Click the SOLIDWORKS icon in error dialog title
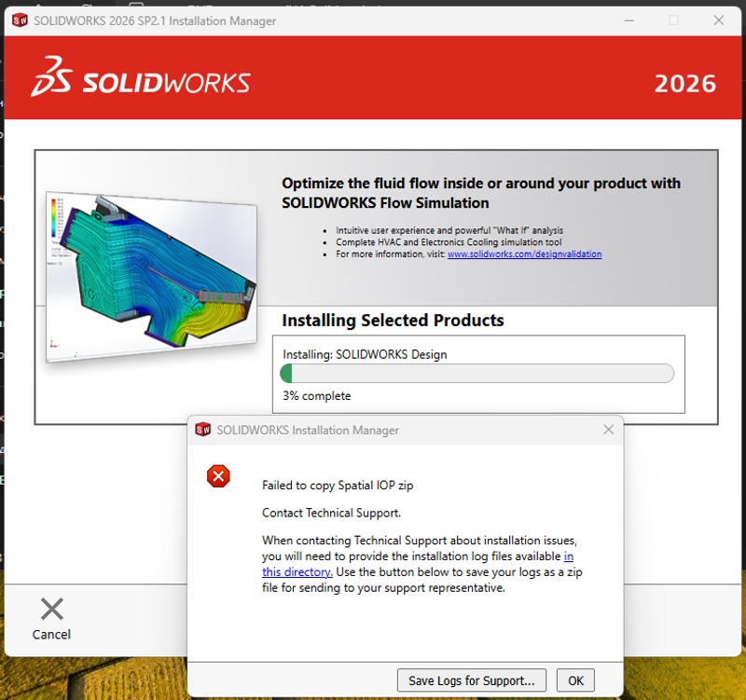This screenshot has height=700, width=746. 203,429
